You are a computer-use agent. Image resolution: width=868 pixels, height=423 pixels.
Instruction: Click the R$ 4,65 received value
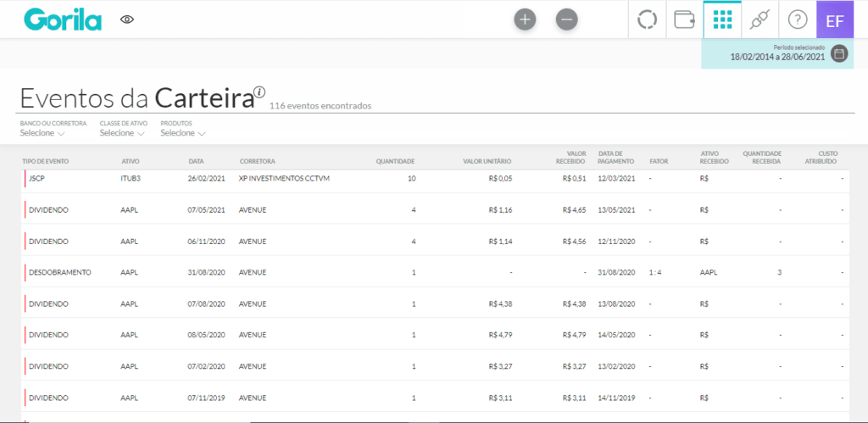574,210
